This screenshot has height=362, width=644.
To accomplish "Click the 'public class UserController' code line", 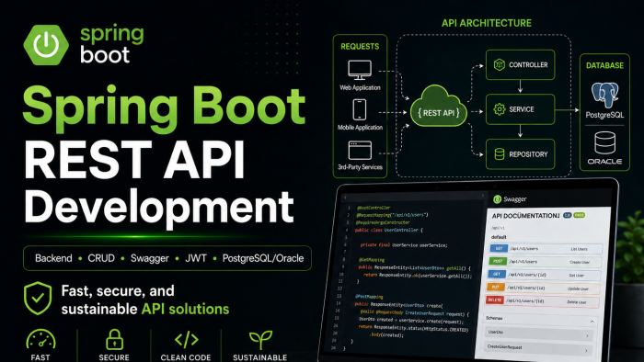I will [388, 230].
